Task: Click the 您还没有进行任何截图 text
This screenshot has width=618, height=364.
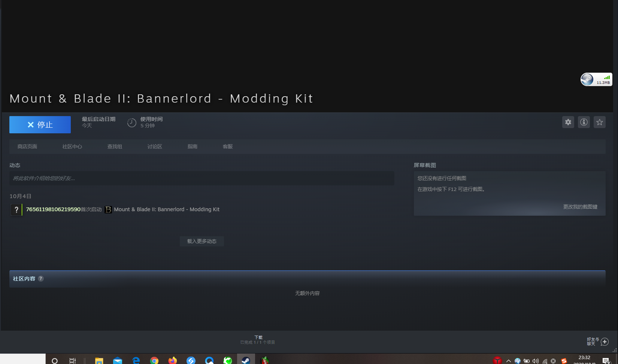Action: click(442, 178)
